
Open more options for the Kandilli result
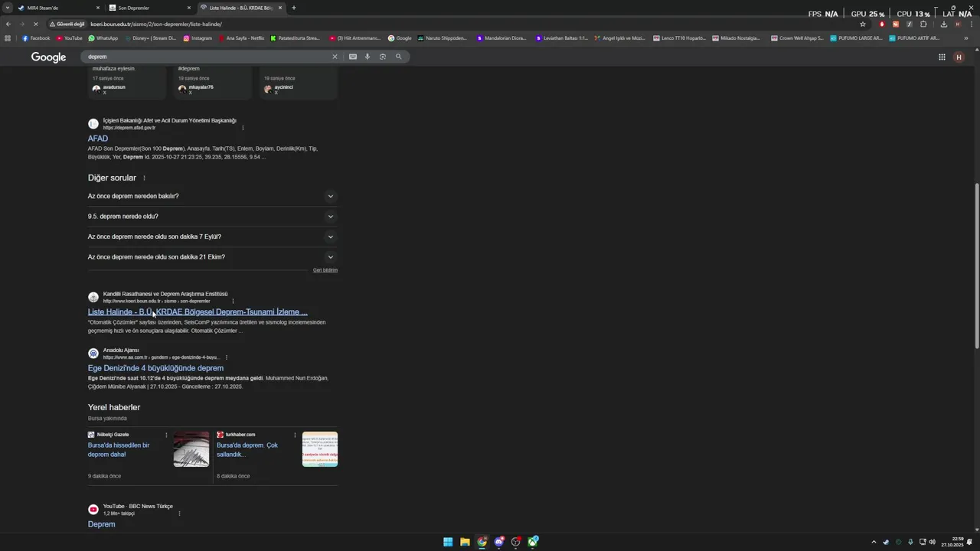point(234,302)
